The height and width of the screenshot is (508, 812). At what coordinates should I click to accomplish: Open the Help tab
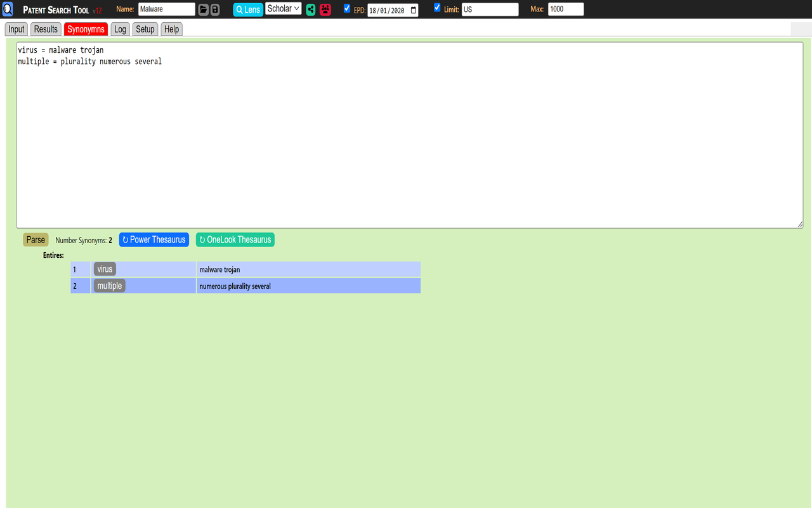(x=171, y=29)
